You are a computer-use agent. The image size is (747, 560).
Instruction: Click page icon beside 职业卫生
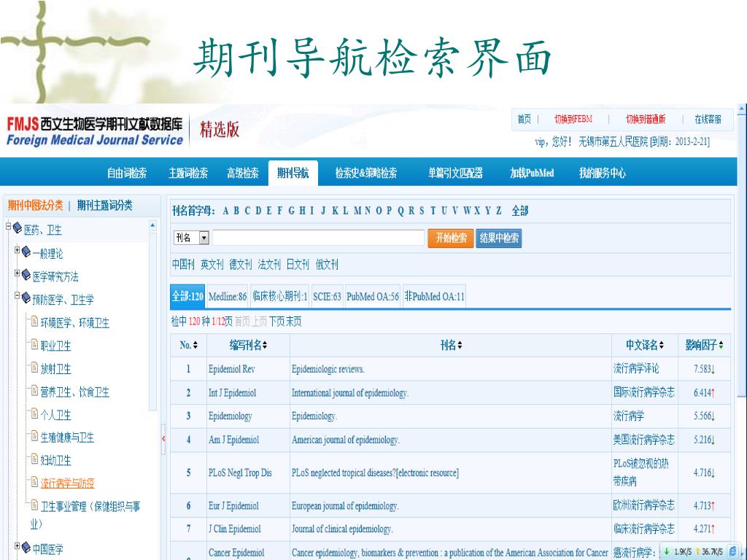coord(34,344)
